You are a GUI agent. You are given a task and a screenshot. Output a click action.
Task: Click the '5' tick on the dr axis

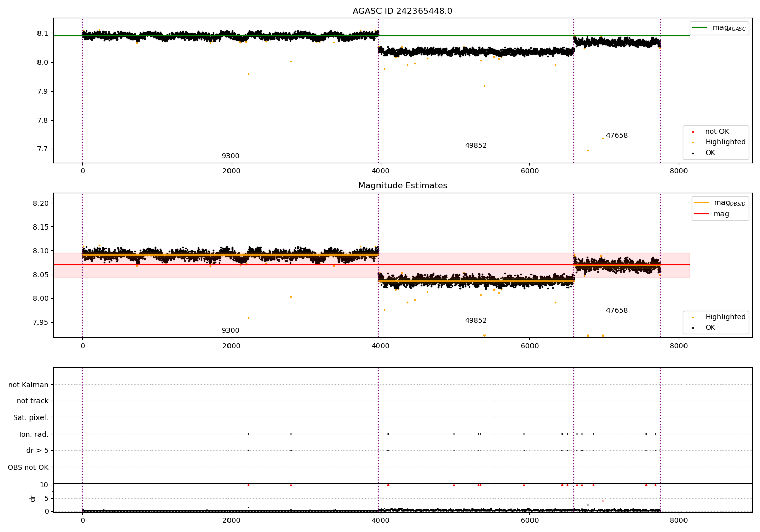click(46, 498)
